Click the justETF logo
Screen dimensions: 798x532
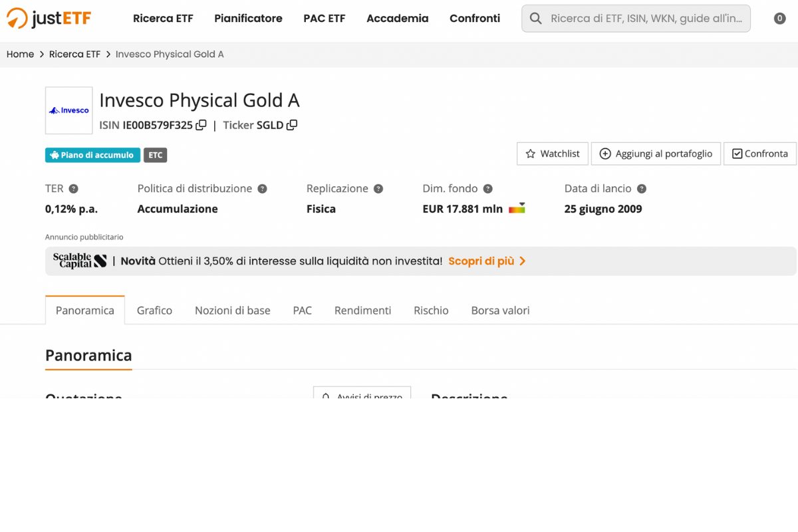[x=49, y=19]
